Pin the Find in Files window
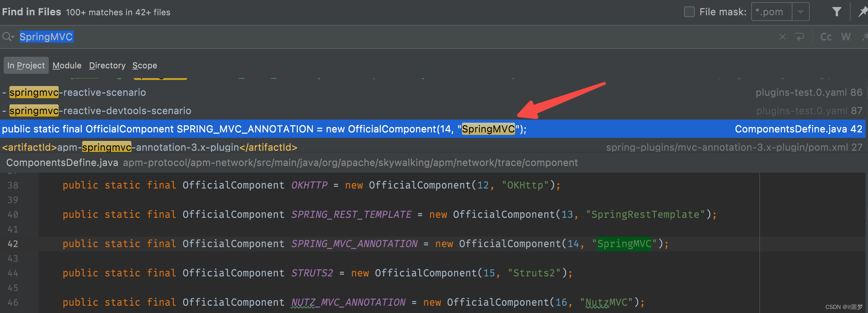 [863, 12]
